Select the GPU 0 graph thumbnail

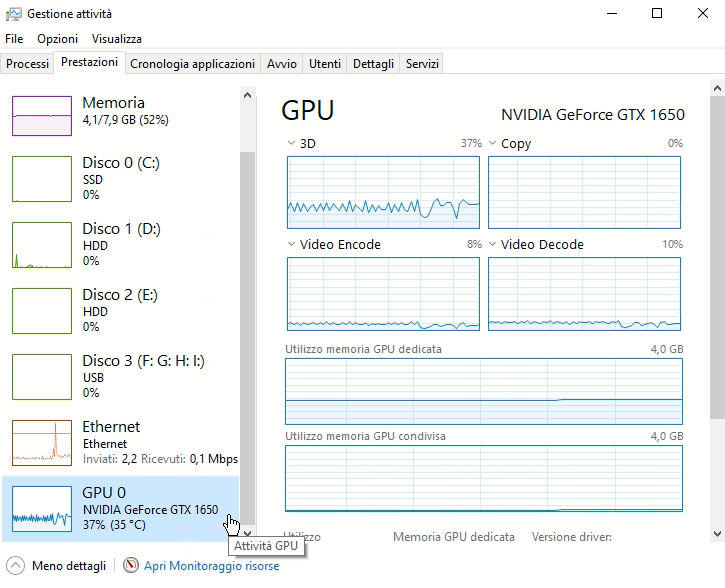42,509
